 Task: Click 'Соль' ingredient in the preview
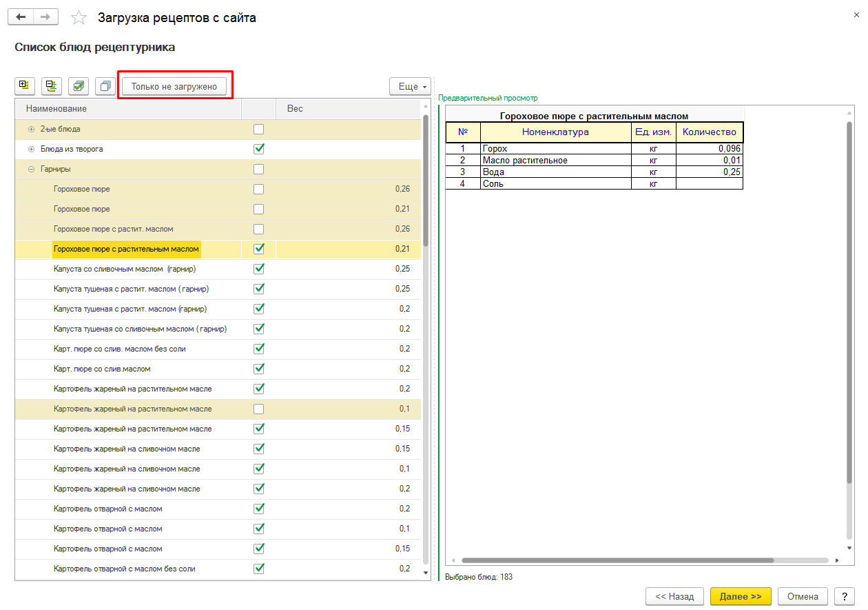[556, 183]
